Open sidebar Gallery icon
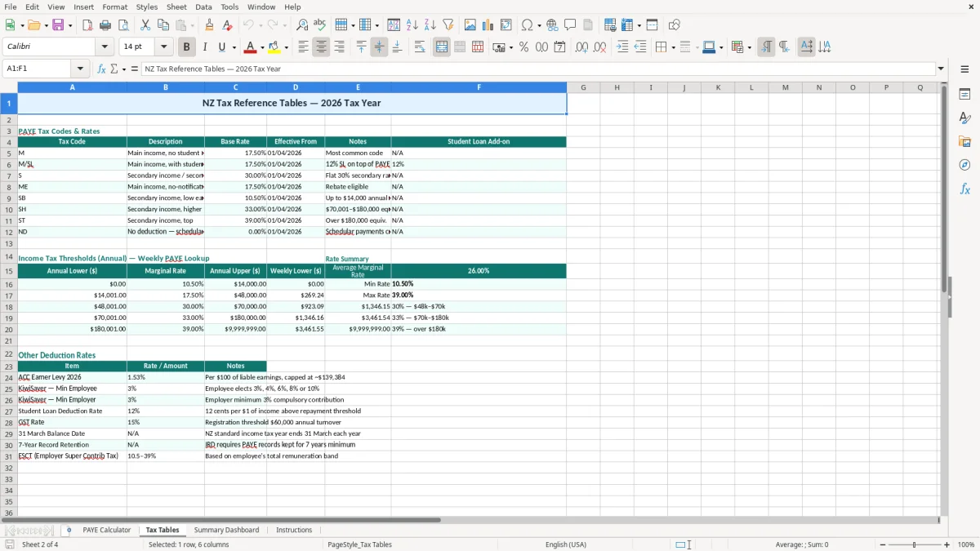Image resolution: width=980 pixels, height=551 pixels. [x=964, y=142]
